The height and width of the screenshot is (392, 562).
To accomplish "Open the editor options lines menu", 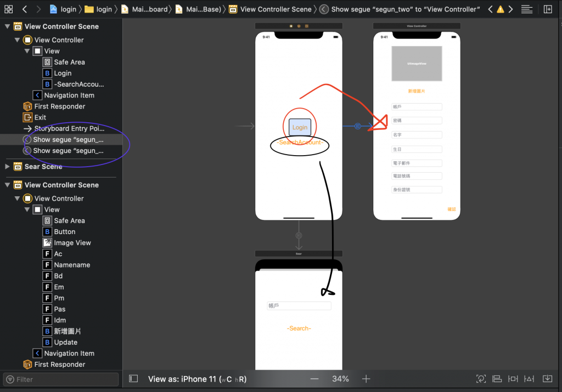I will tap(526, 9).
